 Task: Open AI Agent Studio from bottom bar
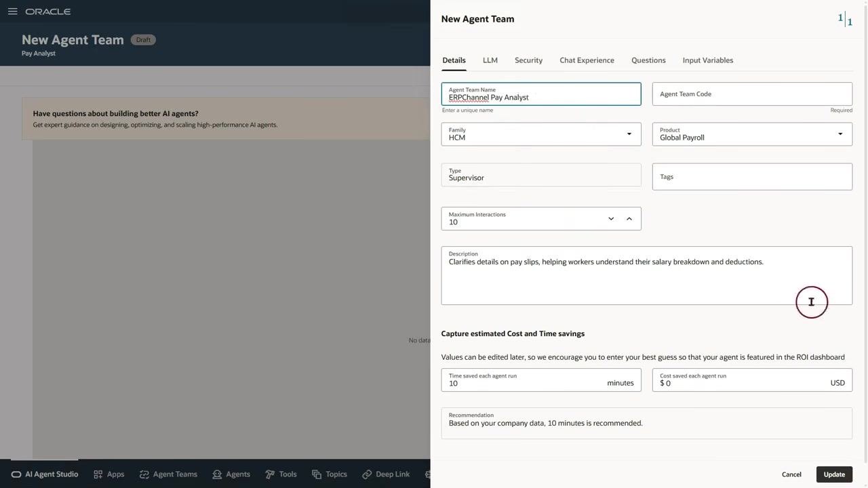click(x=45, y=474)
